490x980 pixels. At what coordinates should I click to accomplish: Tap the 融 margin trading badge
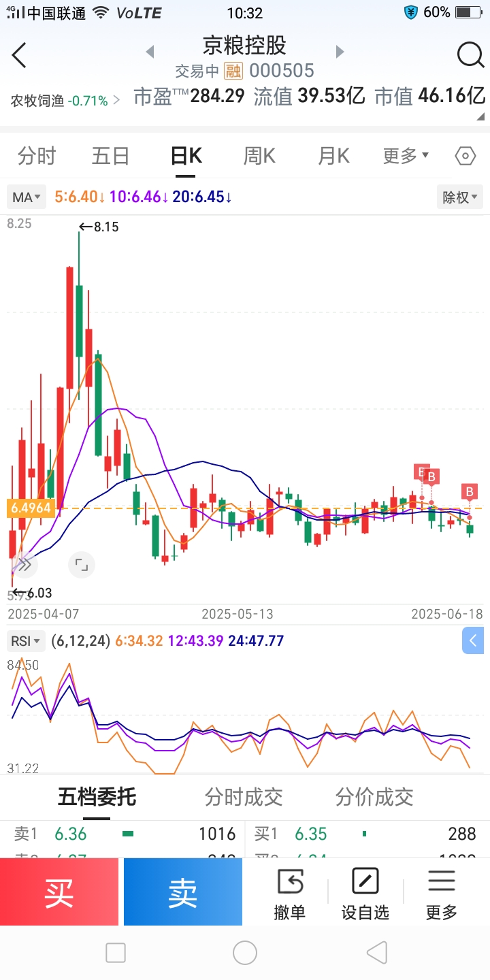point(233,71)
